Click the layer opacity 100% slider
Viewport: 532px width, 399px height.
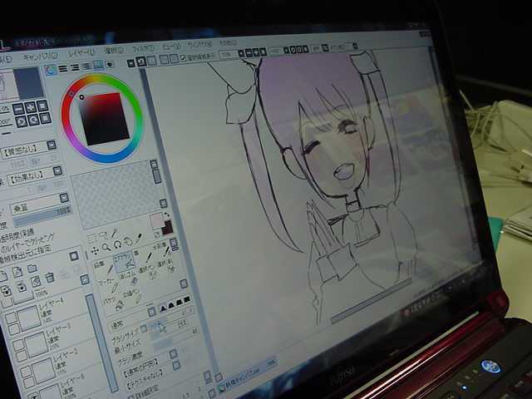tap(42, 216)
